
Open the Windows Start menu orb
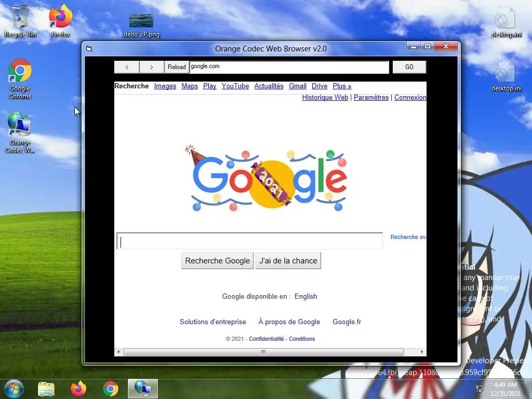coord(14,389)
